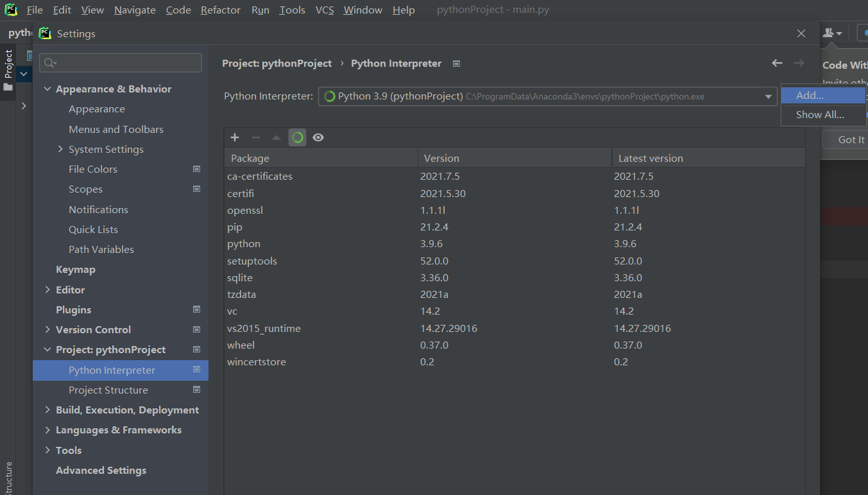Install a new package using the plus icon
868x495 pixels.
[x=234, y=137]
